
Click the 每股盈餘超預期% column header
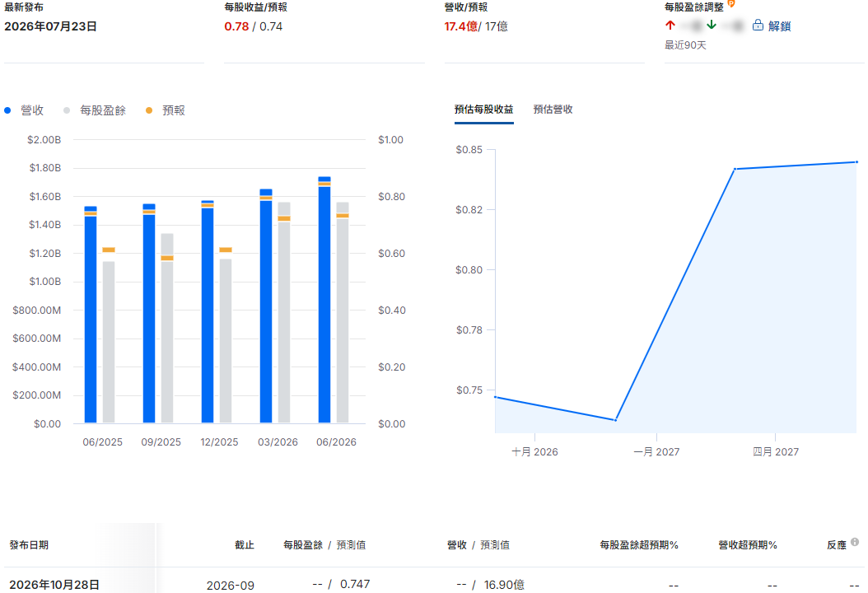(639, 545)
